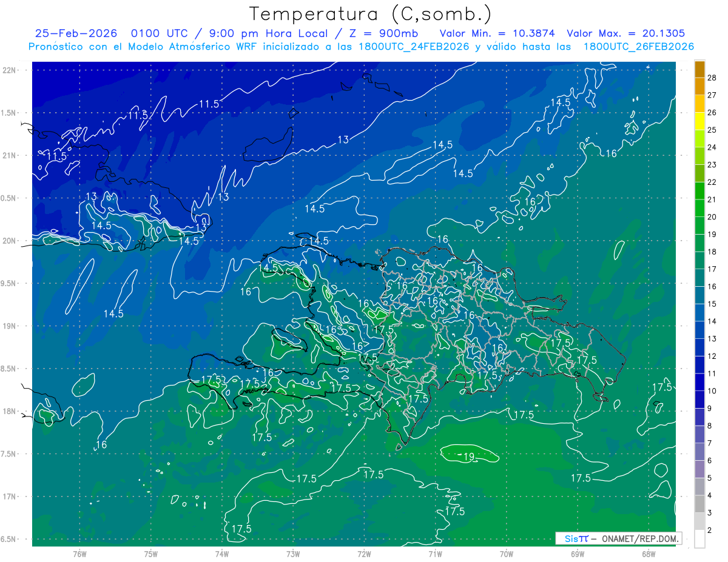Click the "72W" longitude axis label

point(364,554)
